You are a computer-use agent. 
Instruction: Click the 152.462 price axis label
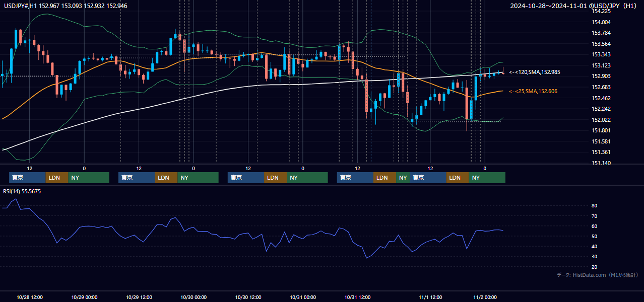[x=601, y=98]
